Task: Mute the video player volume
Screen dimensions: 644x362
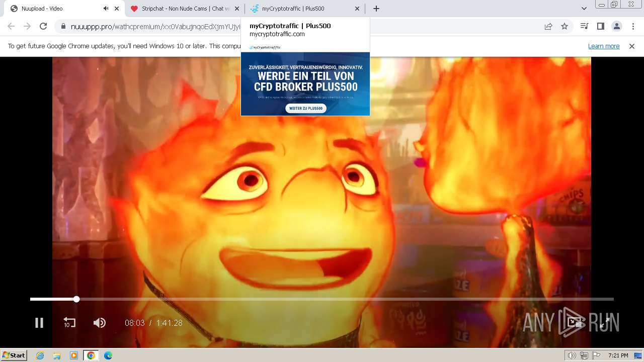Action: 100,323
